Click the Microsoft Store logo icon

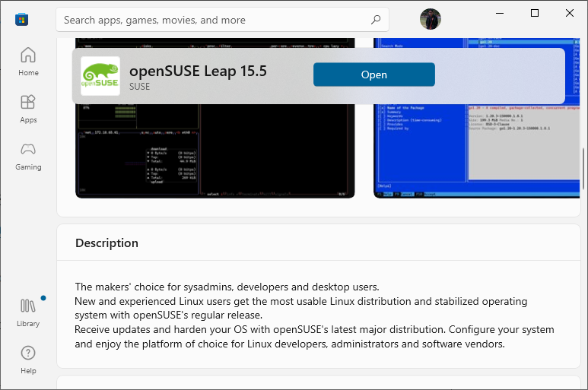22,20
